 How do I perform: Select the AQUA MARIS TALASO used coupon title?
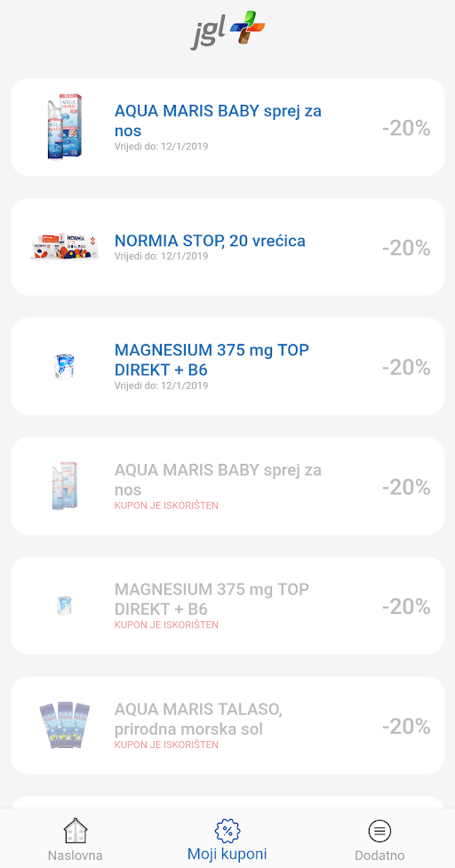[198, 719]
